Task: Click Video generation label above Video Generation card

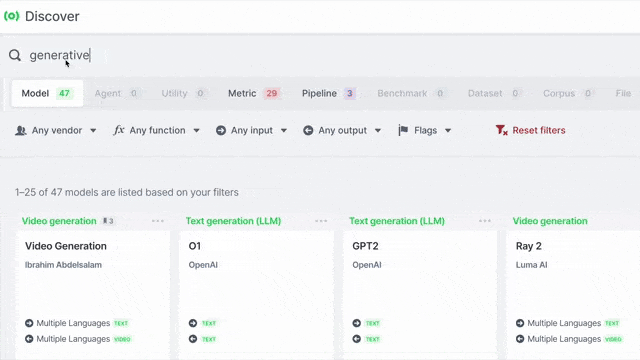Action: pyautogui.click(x=59, y=221)
